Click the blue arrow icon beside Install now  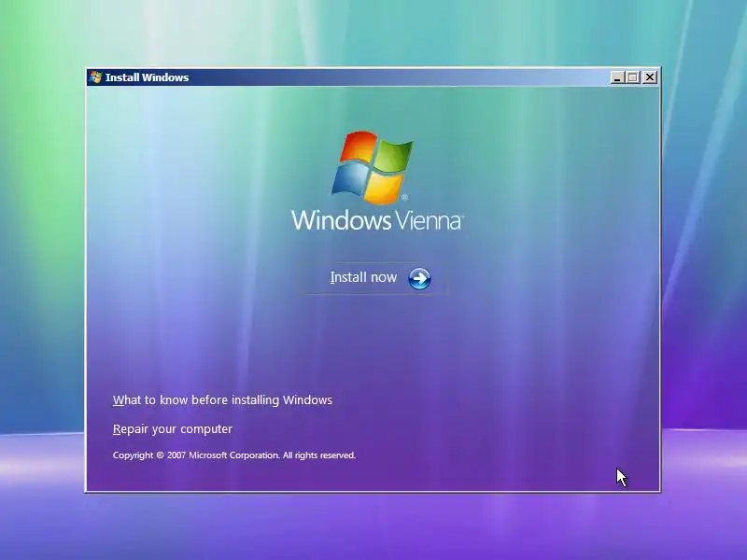click(419, 278)
